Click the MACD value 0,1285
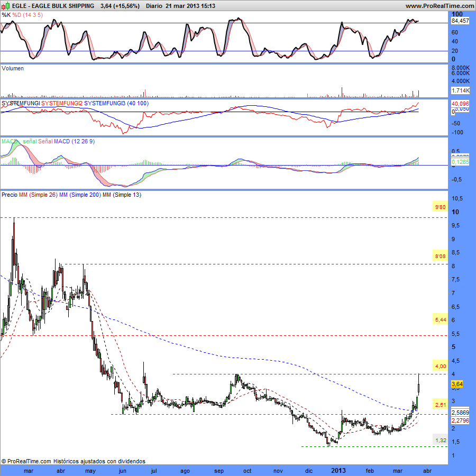Image resolution: width=476 pixels, height=476 pixels. coord(460,162)
